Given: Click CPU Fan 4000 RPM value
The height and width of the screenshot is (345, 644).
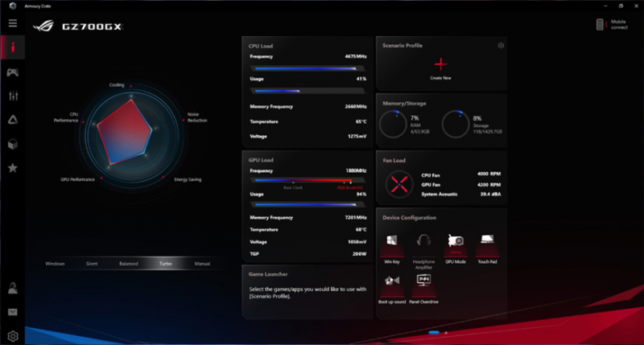Looking at the screenshot, I should 489,174.
